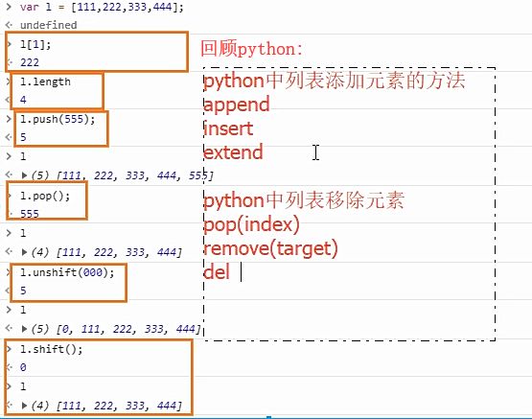This screenshot has height=419, width=532.
Task: Click the word 'insert' in the note
Action: [228, 128]
